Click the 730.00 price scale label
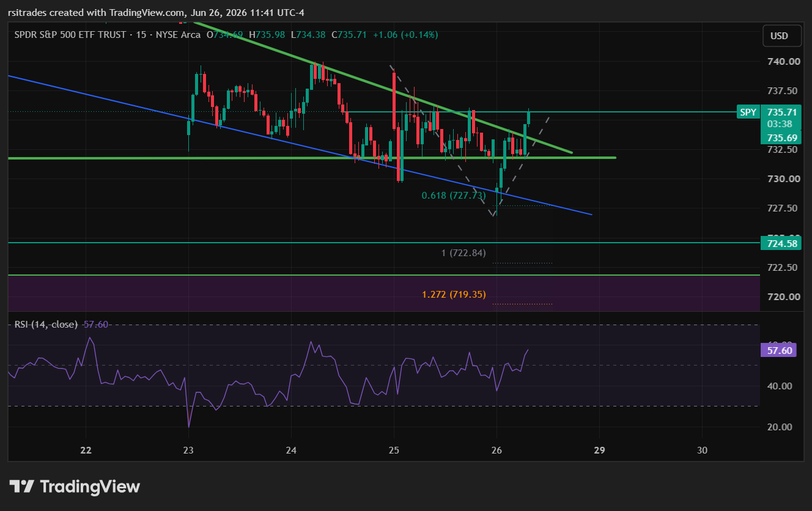The height and width of the screenshot is (511, 812). tap(783, 179)
